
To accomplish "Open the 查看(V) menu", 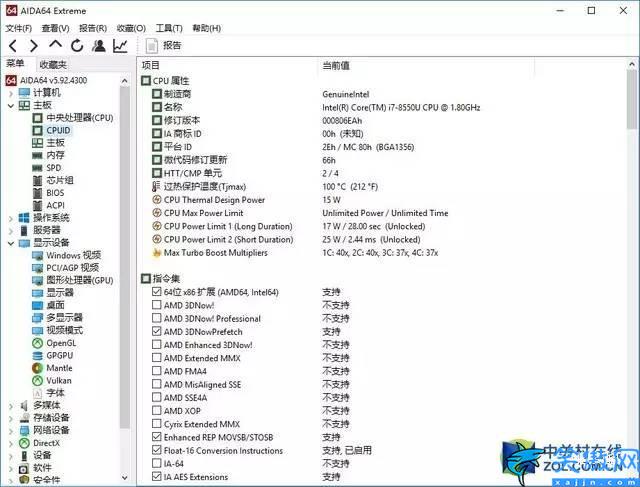I will tap(56, 28).
